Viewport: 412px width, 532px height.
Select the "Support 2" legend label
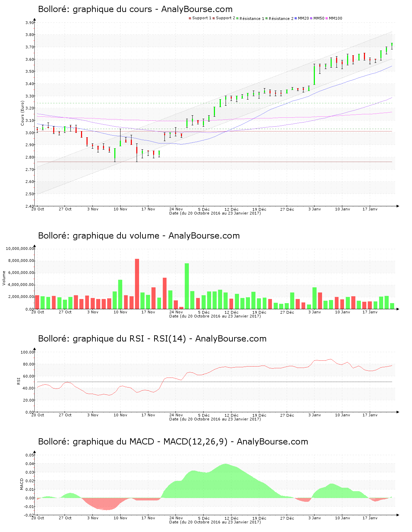(226, 18)
